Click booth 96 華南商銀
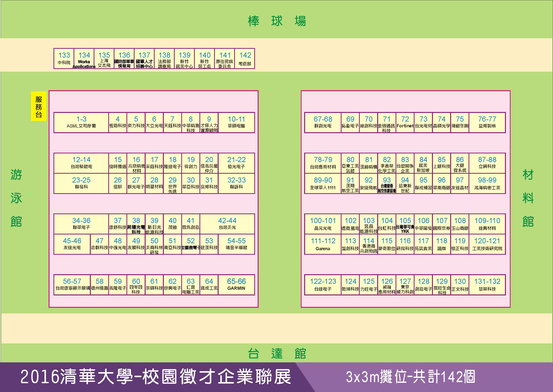 coord(441,183)
